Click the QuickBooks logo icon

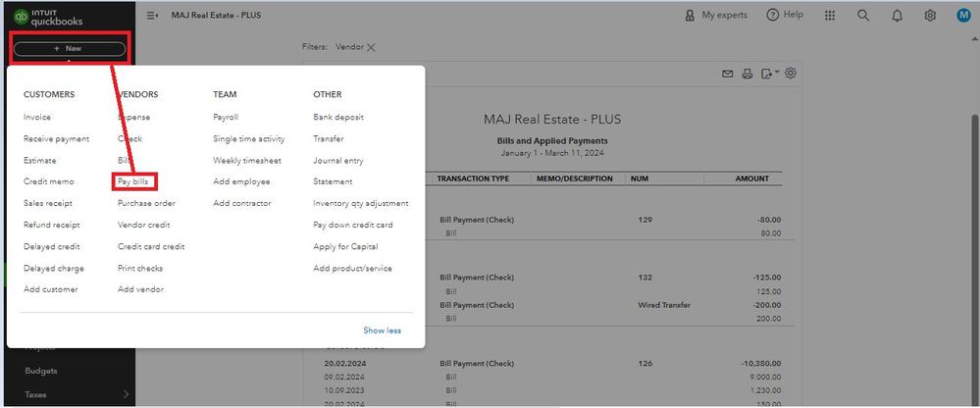[22, 17]
